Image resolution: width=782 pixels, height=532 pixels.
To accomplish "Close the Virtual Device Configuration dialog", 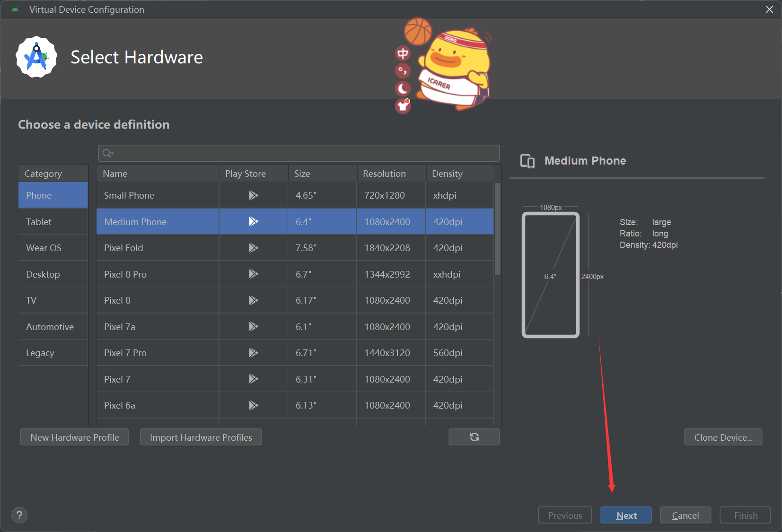I will (770, 9).
